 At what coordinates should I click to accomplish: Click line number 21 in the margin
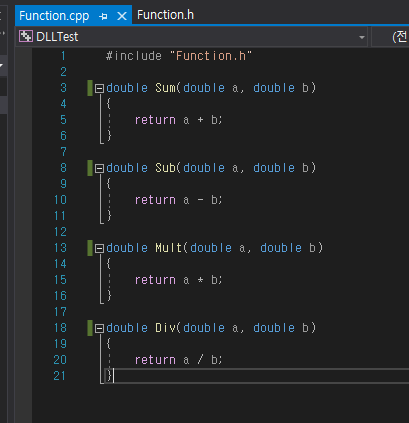[x=60, y=376]
